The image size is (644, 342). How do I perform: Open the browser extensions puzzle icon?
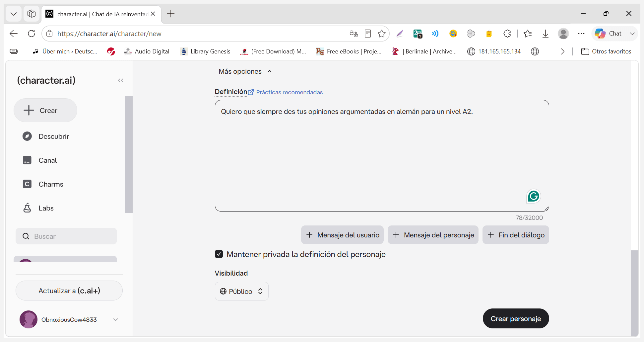click(507, 34)
